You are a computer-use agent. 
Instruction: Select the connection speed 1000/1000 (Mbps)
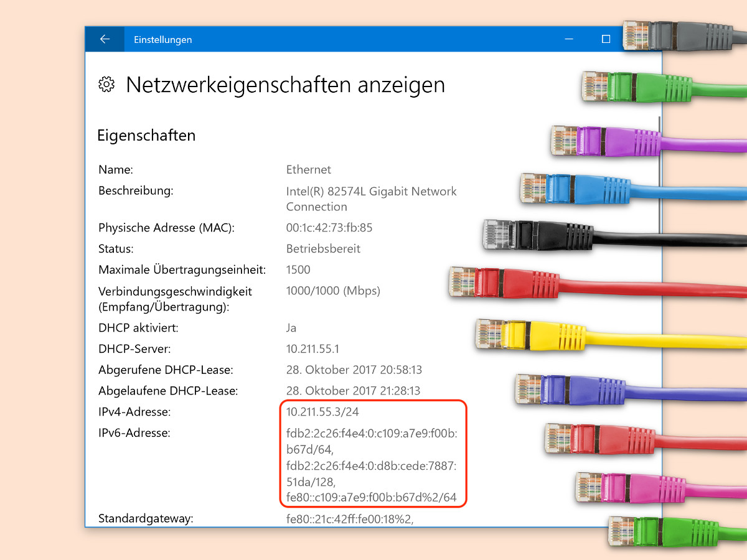click(334, 290)
